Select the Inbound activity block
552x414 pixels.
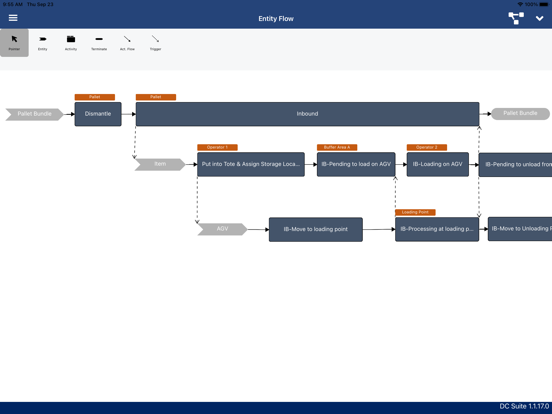pos(307,114)
